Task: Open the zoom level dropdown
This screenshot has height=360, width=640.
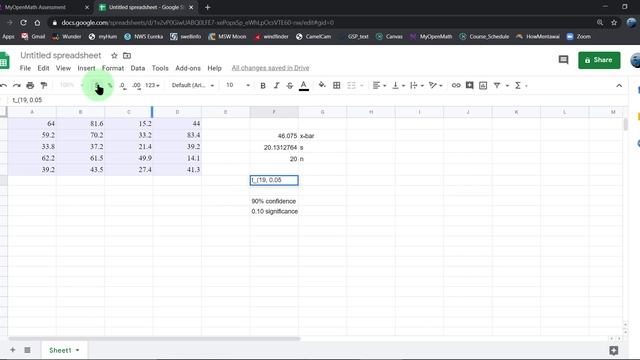Action: (x=71, y=85)
